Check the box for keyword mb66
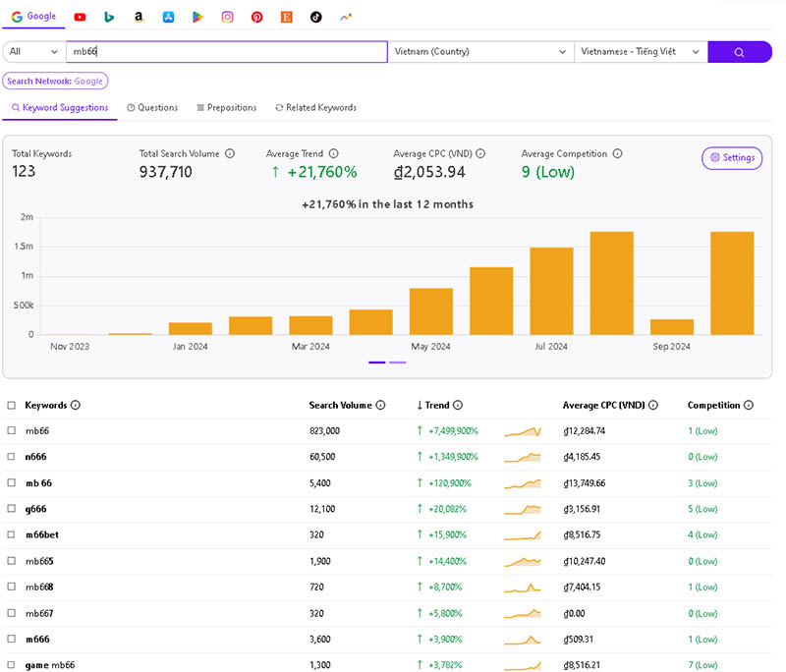Viewport: 786px width, 672px height. point(12,431)
